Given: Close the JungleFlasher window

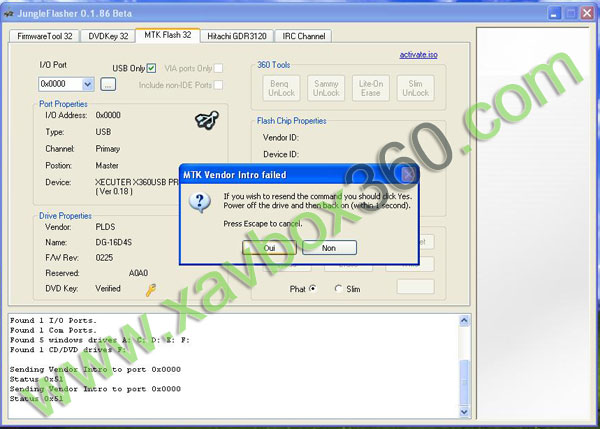Looking at the screenshot, I should pos(587,14).
